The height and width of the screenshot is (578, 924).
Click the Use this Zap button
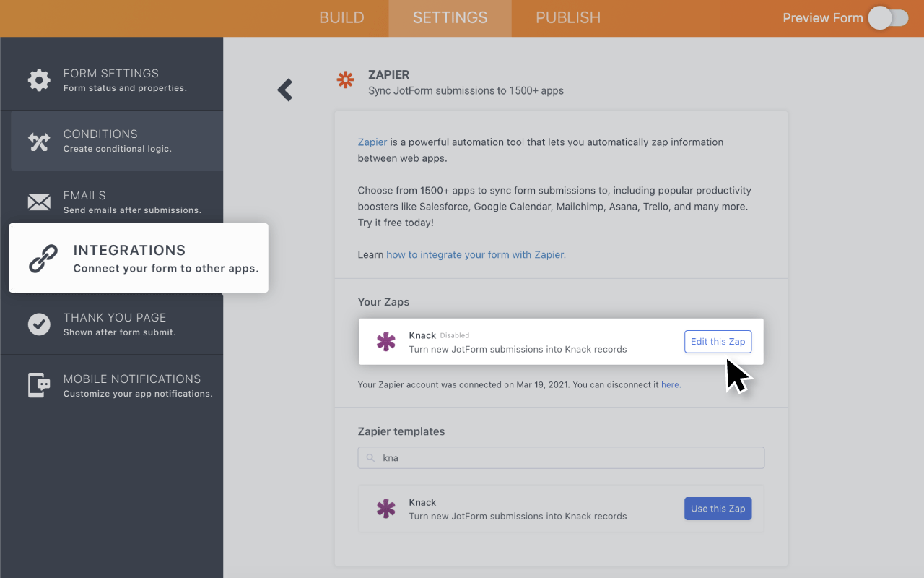[718, 509]
